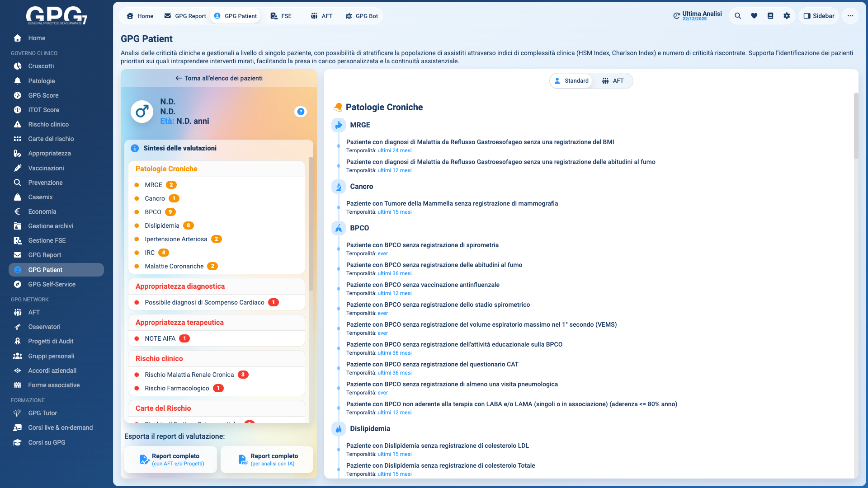This screenshot has width=868, height=488.
Task: Click the book icon in top toolbar
Action: tap(770, 16)
